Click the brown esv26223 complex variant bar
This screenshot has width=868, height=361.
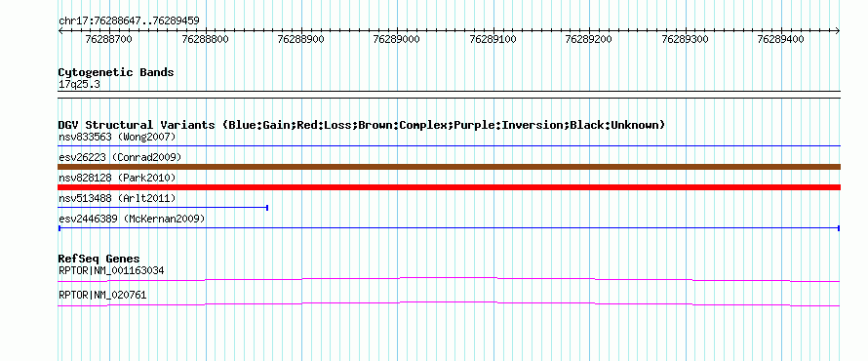coord(450,167)
